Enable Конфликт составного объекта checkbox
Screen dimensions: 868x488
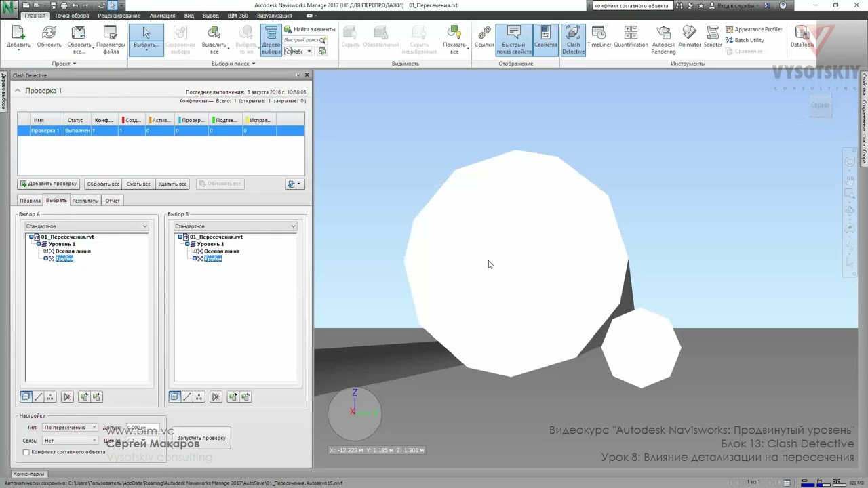(26, 452)
